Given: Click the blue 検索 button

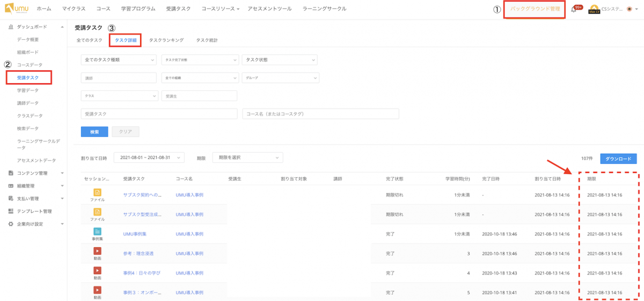Looking at the screenshot, I should coord(94,132).
